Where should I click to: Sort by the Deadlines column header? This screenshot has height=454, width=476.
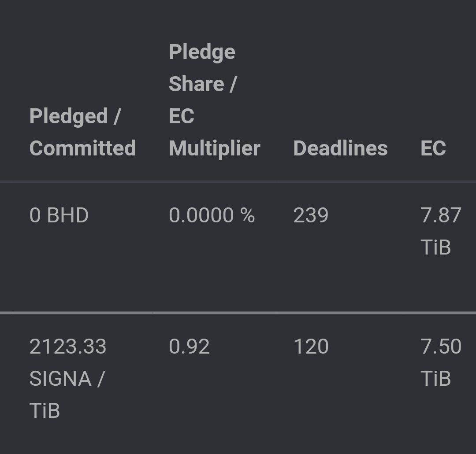(340, 148)
